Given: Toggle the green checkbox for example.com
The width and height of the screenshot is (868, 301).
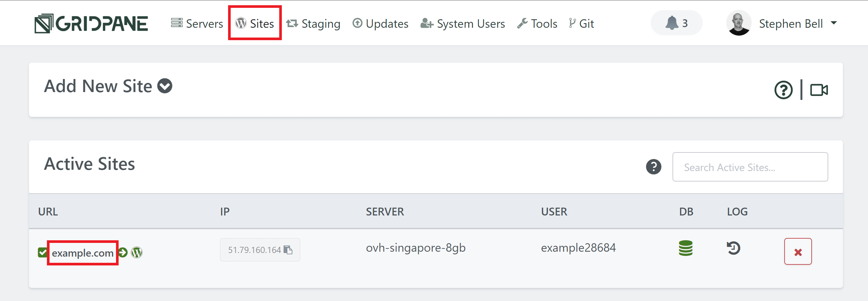Looking at the screenshot, I should coord(42,252).
